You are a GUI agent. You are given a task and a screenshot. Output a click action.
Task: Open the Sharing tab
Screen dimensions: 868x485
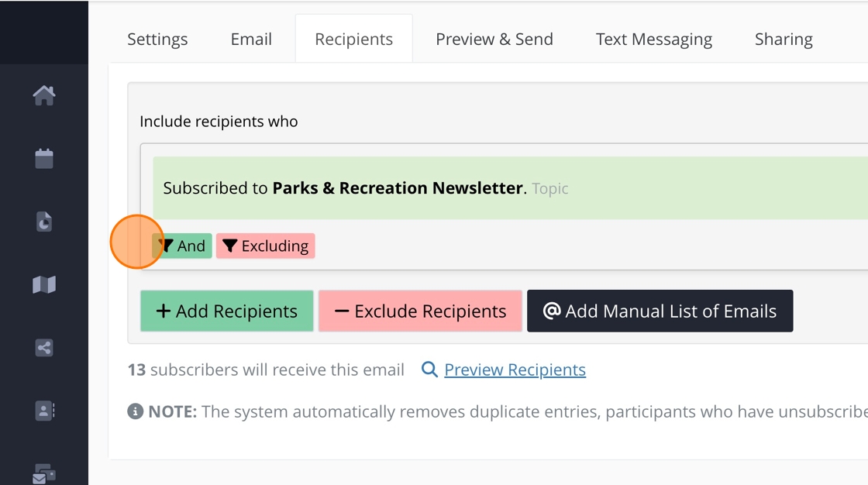[784, 40]
